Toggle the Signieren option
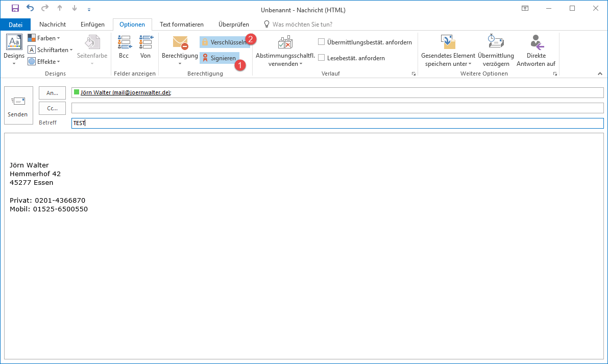Image resolution: width=608 pixels, height=364 pixels. click(x=220, y=58)
